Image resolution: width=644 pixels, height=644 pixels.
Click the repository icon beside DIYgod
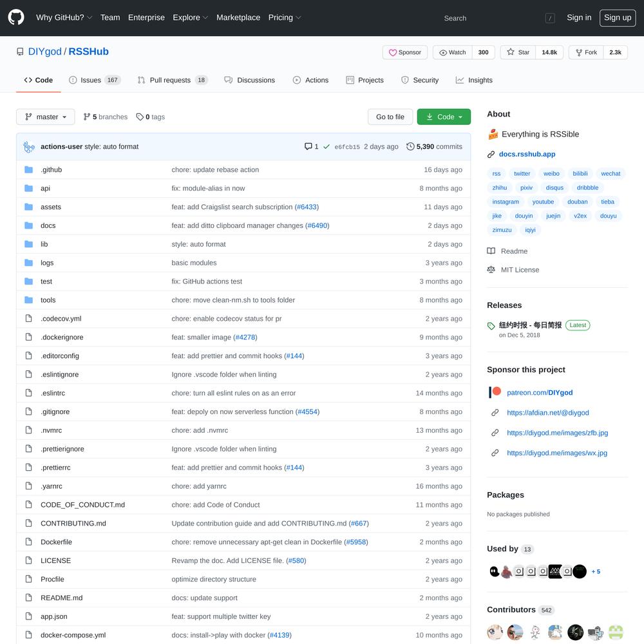coord(20,52)
